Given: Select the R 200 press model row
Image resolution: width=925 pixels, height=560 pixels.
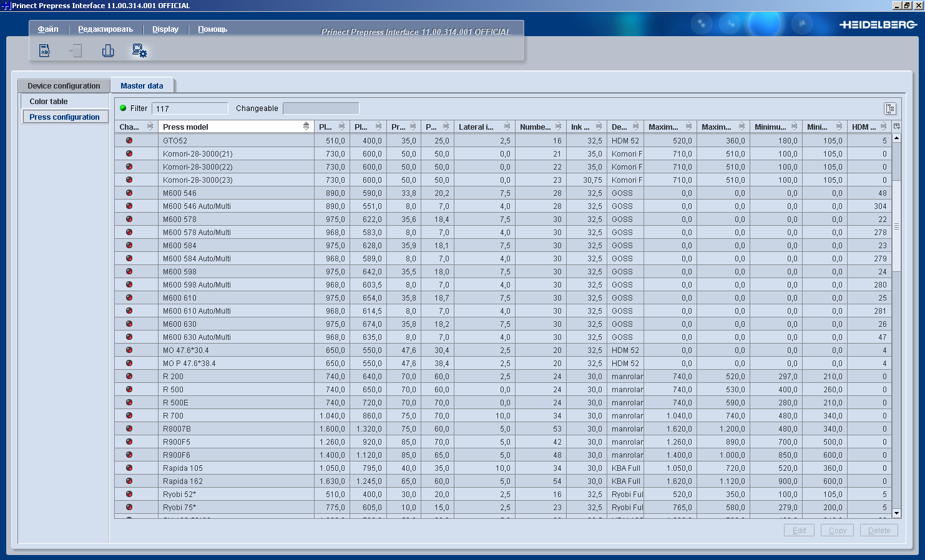Looking at the screenshot, I should (503, 377).
